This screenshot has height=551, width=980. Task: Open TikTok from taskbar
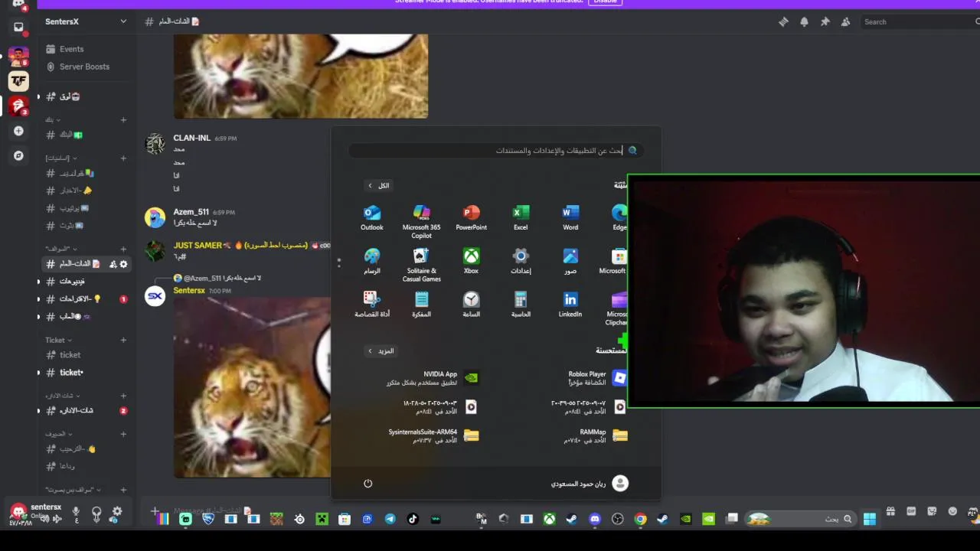click(413, 519)
